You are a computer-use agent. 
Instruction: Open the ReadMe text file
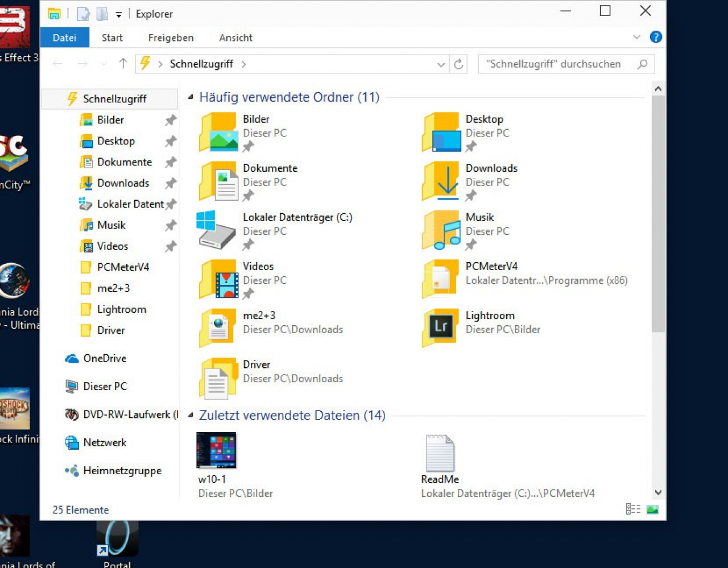click(440, 453)
